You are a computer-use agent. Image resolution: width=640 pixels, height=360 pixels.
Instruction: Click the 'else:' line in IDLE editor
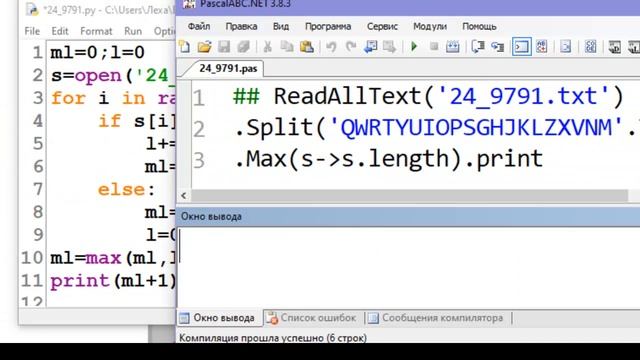(x=127, y=190)
